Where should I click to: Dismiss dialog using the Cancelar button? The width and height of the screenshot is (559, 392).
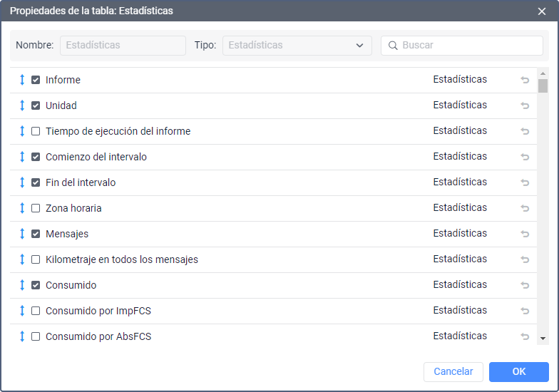click(x=453, y=372)
